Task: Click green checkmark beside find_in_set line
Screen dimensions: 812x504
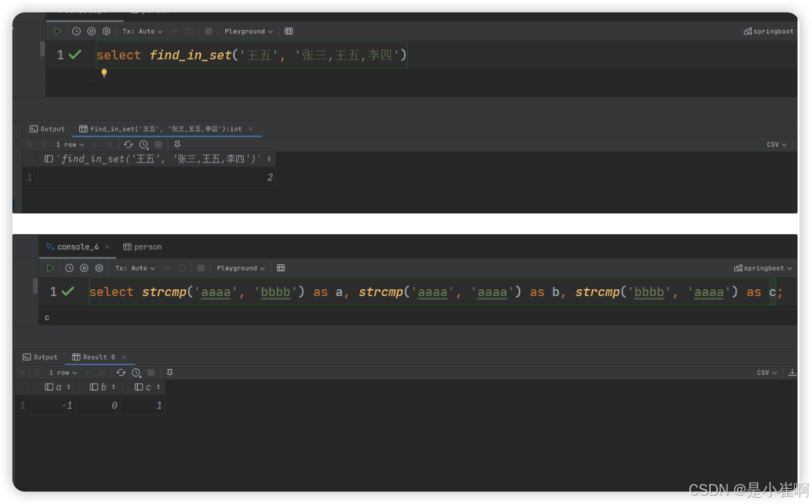Action: click(75, 54)
